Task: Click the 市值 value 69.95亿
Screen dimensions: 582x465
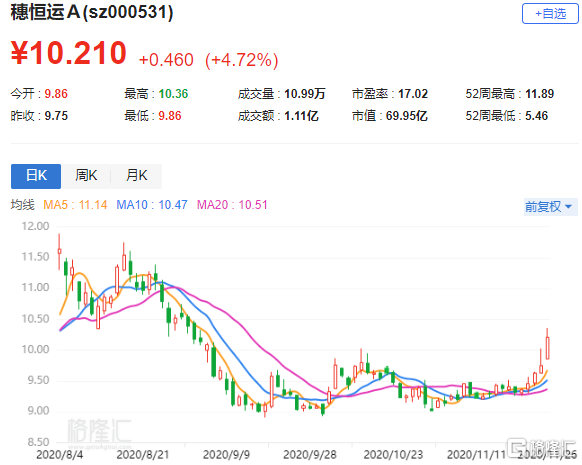Action: pos(406,116)
